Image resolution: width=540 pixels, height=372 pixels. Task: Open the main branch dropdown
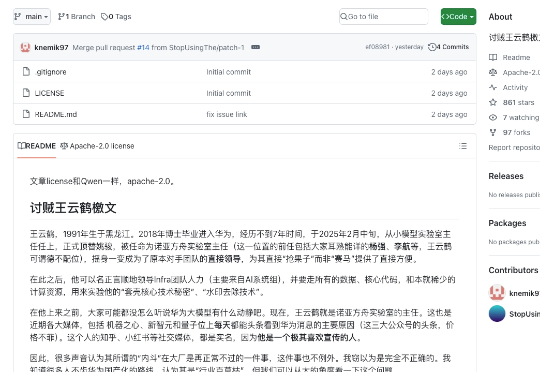coord(32,17)
